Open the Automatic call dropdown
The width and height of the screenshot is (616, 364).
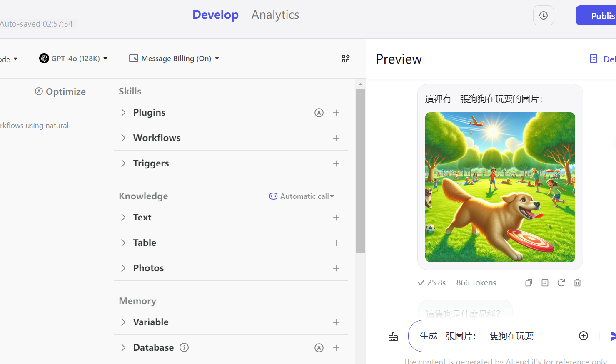(302, 196)
